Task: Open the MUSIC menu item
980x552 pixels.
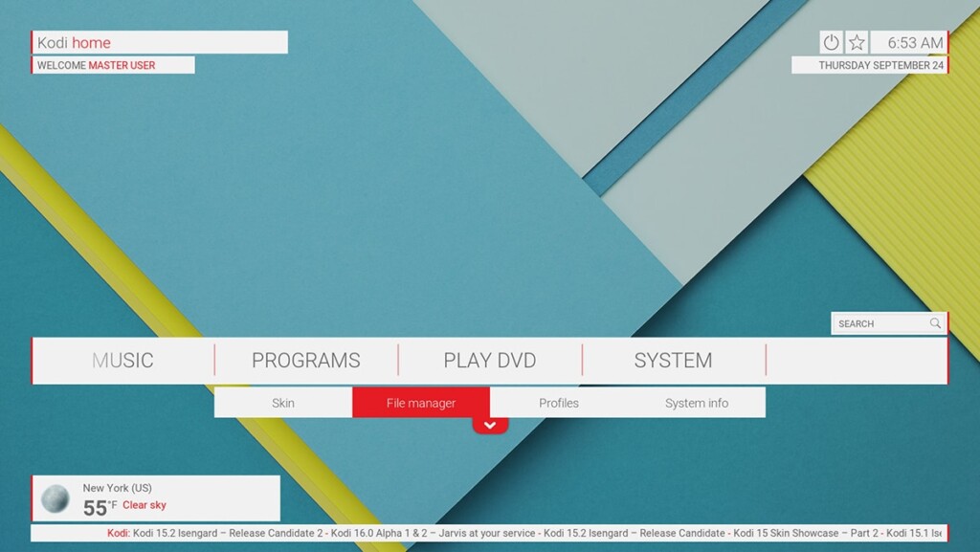Action: (x=122, y=361)
